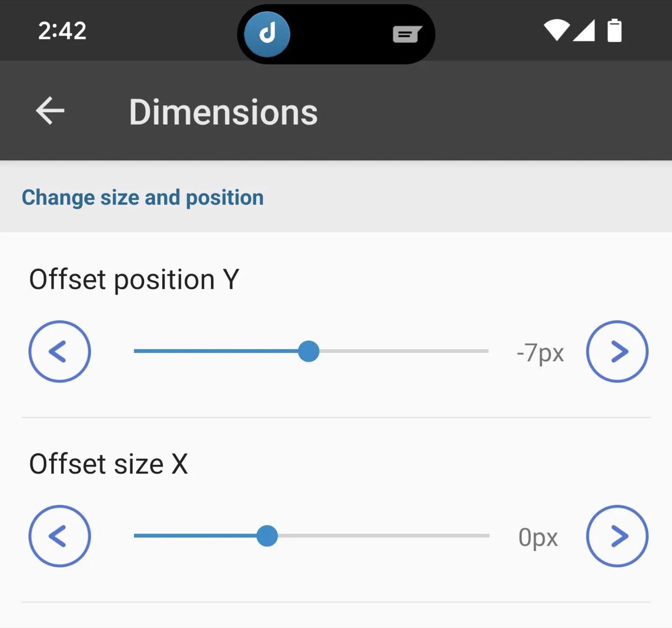Screen dimensions: 672x628
Task: Click the "Change size and position" section header
Action: [143, 198]
